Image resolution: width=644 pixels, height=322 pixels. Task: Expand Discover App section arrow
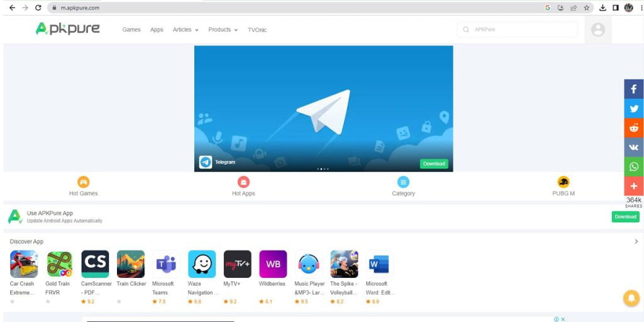tap(636, 241)
